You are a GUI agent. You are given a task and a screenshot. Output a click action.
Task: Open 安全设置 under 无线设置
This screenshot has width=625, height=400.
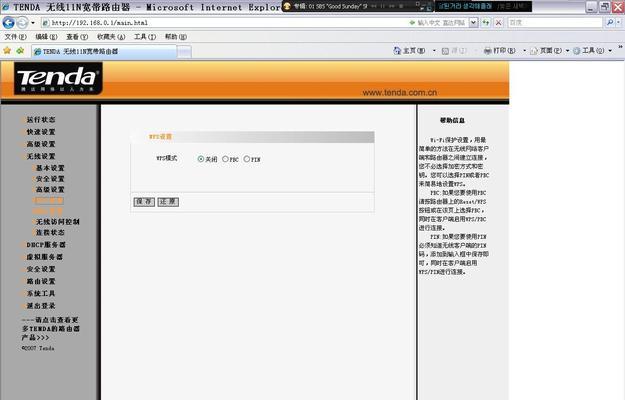[x=50, y=179]
